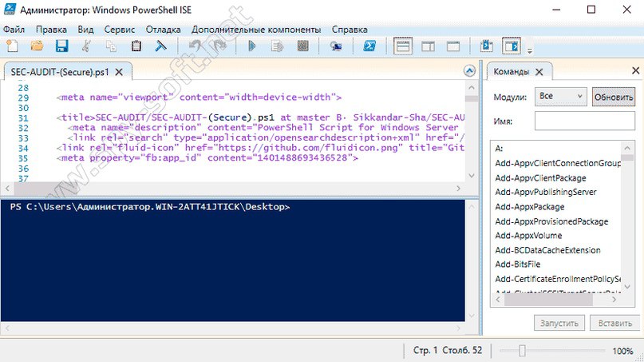Select the SEC-AUDIT-(Secure).ps1 tab
Screen dimensions: 644x362
tap(60, 72)
